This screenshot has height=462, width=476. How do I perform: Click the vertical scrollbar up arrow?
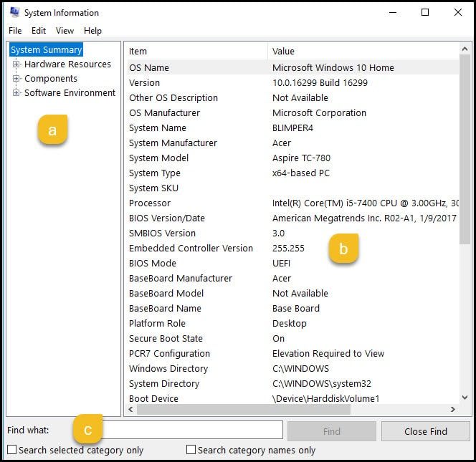click(465, 49)
